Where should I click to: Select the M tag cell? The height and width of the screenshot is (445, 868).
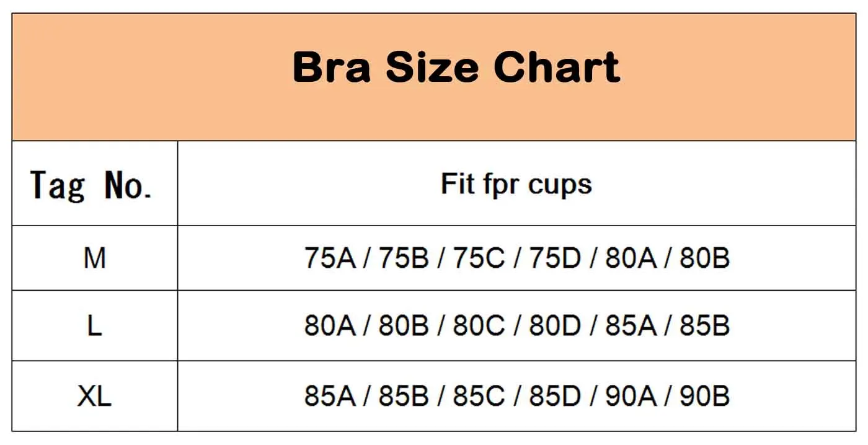95,258
